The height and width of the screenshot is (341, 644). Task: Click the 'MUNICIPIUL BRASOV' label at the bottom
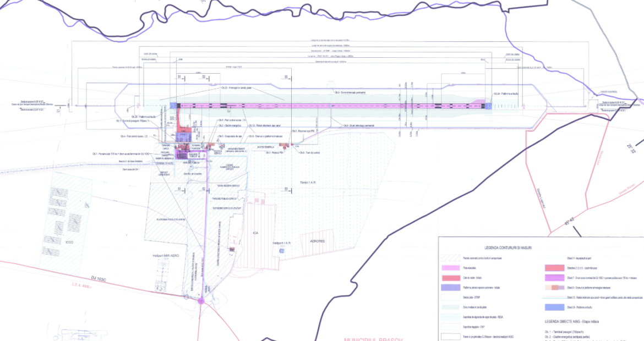tap(373, 339)
